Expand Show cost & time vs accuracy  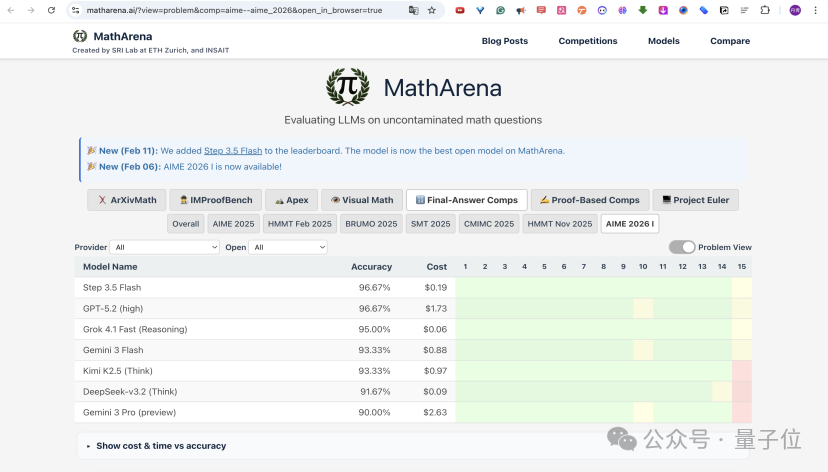[161, 446]
